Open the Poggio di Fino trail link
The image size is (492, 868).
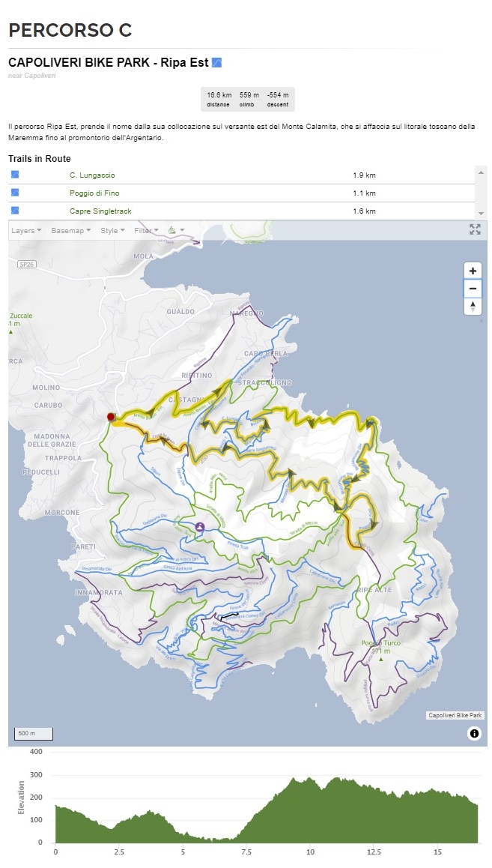[x=94, y=193]
